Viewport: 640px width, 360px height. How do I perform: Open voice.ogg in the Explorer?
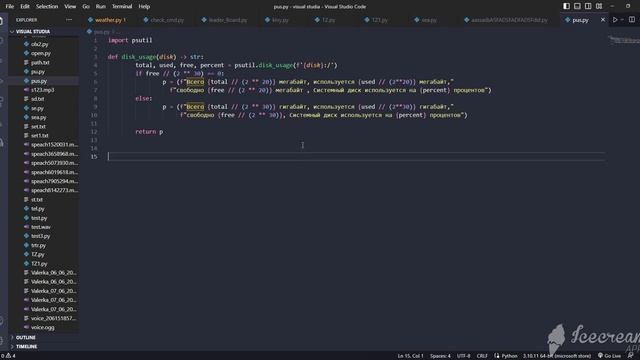42,327
